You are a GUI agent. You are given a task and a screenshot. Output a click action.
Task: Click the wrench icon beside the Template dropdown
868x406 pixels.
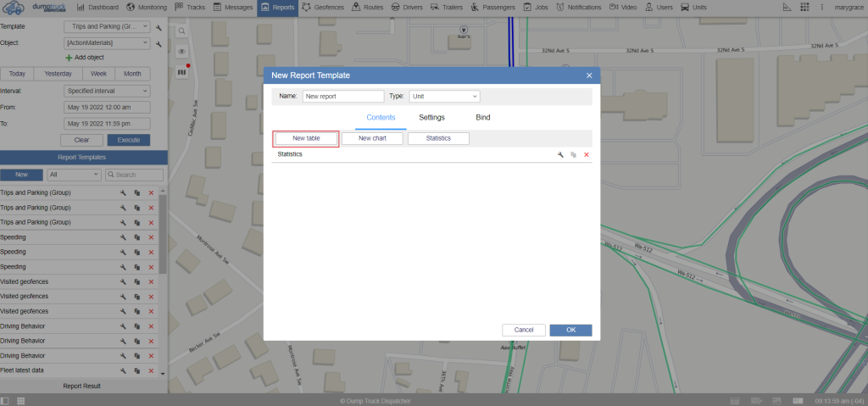tap(158, 27)
